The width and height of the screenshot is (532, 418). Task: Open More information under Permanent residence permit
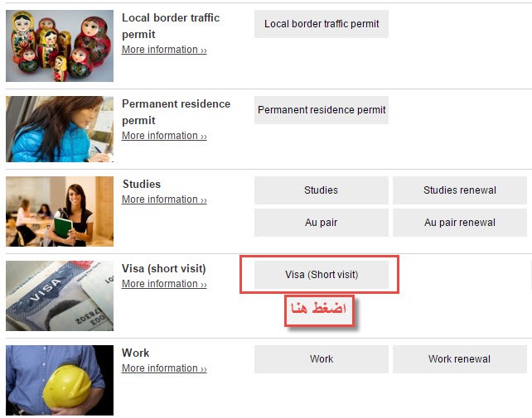point(164,136)
